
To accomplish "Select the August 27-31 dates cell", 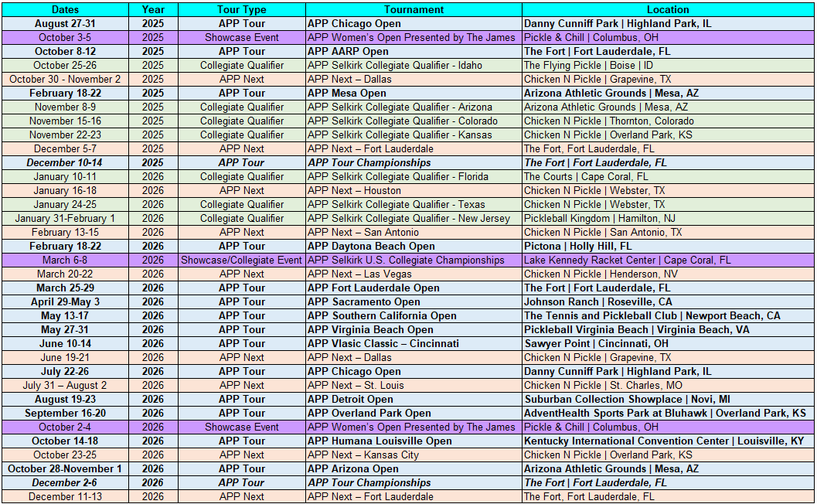I will click(65, 23).
